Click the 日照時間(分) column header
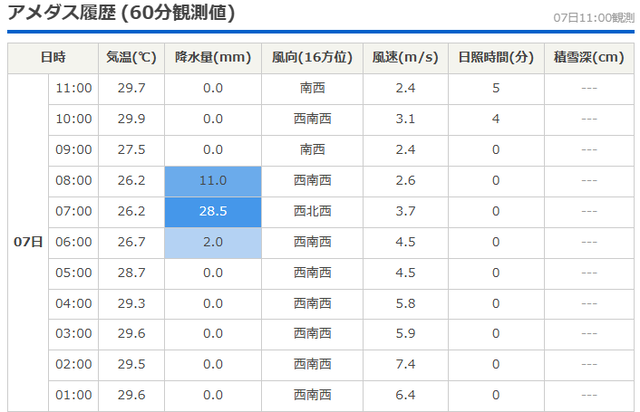Viewport: 640px width, 412px height. coord(496,57)
